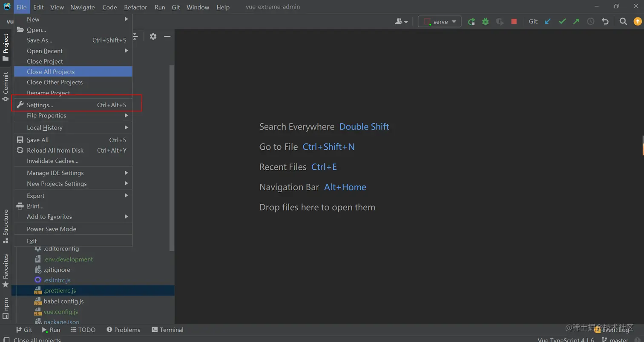Open the Edit menu

pyautogui.click(x=38, y=7)
